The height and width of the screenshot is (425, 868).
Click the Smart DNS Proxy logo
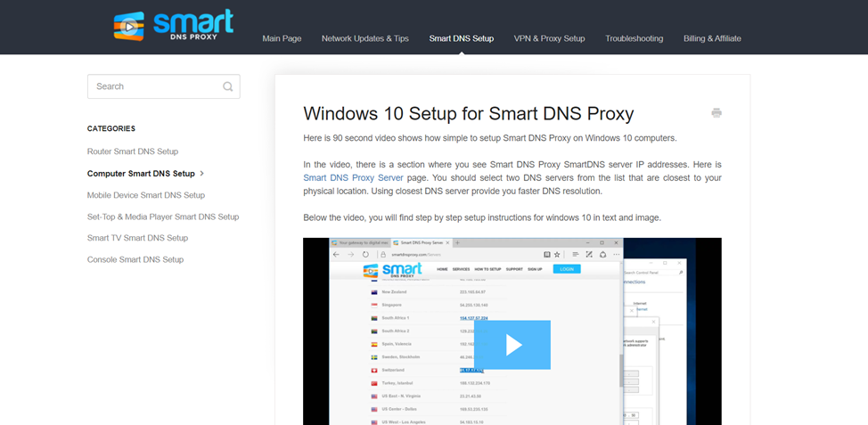pos(173,26)
